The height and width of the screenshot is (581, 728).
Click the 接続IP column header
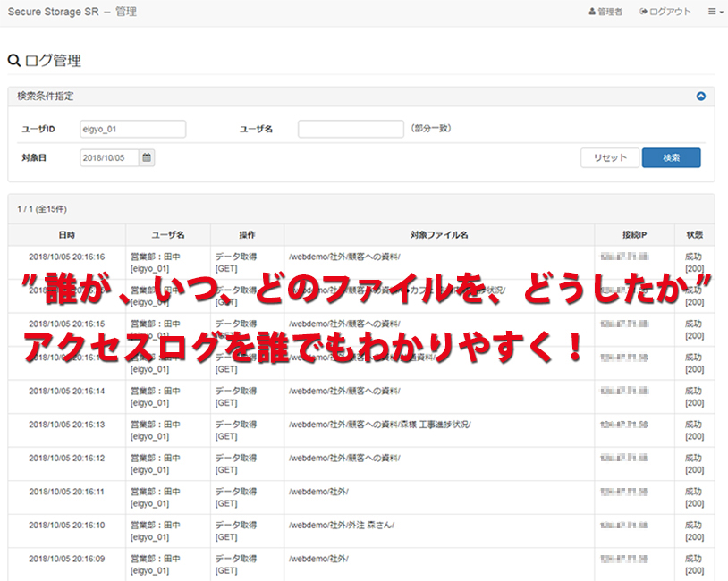tap(634, 235)
